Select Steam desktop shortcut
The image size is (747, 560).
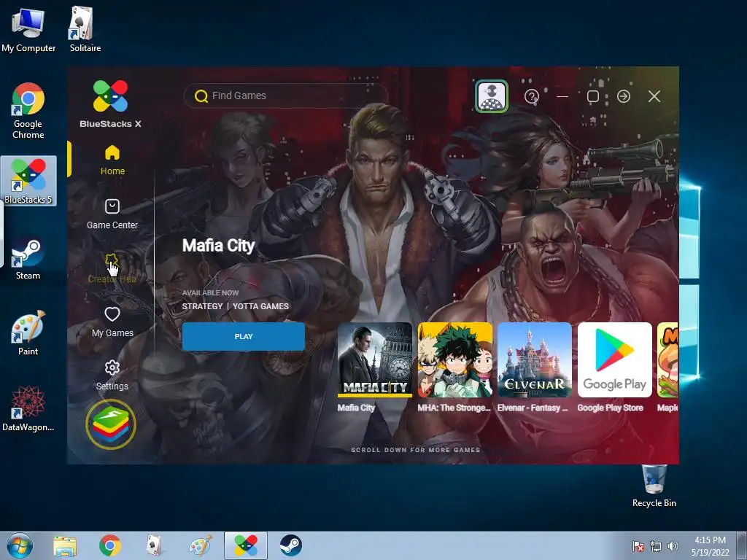(x=28, y=258)
